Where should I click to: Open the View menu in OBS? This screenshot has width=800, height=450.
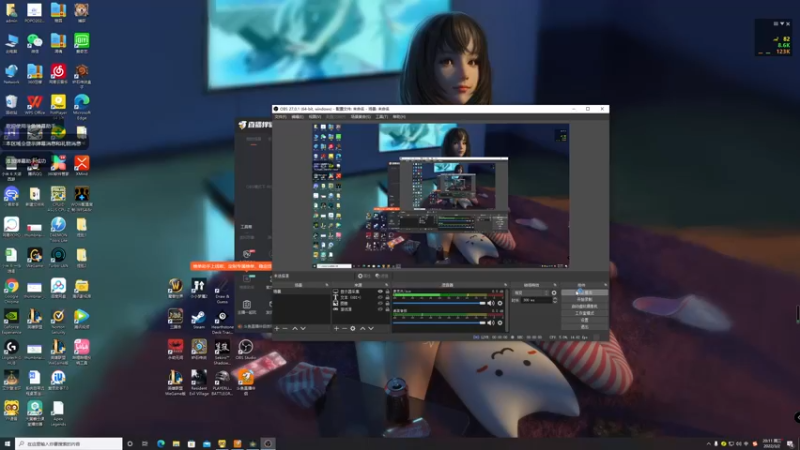point(314,117)
